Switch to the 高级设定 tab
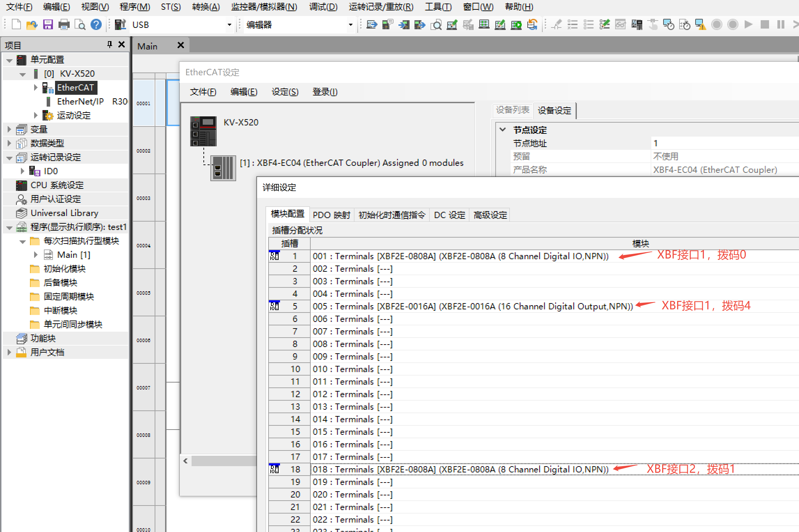The image size is (799, 532). point(490,215)
